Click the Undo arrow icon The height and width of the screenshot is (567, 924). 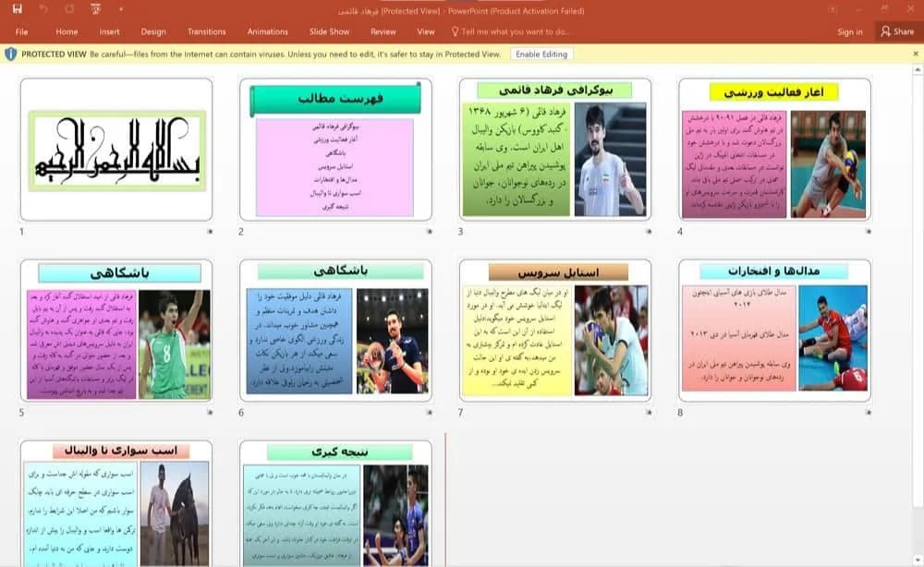point(43,9)
